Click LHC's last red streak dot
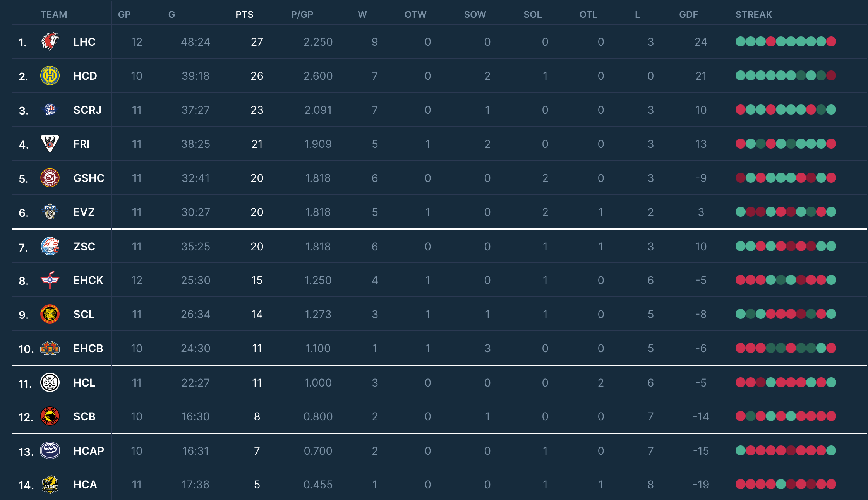The image size is (868, 500). [x=831, y=41]
